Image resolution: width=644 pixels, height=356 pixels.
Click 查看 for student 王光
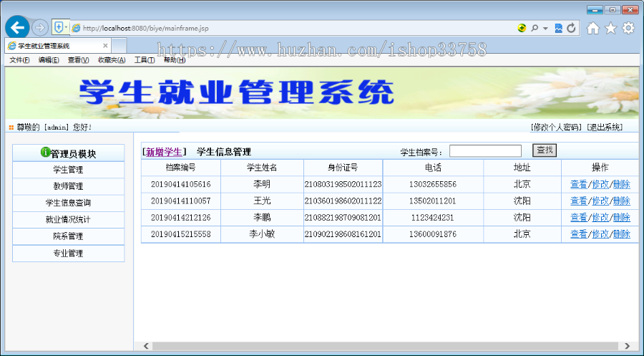click(579, 201)
